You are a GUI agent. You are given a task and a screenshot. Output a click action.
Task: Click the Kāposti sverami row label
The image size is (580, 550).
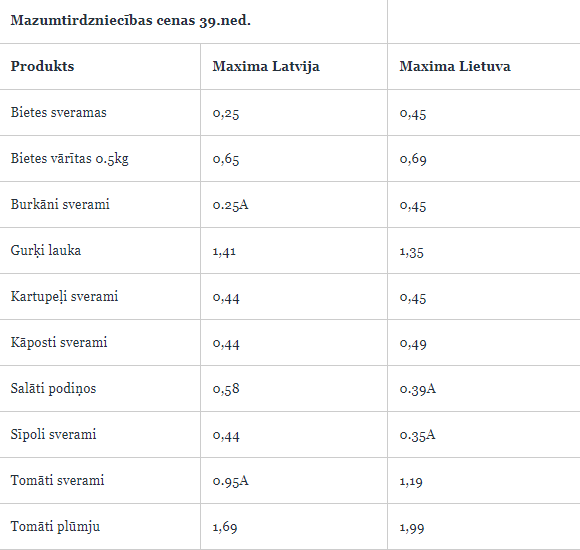point(59,343)
